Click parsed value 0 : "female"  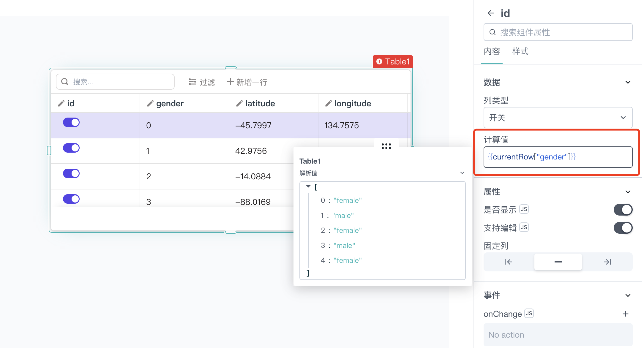click(x=341, y=200)
